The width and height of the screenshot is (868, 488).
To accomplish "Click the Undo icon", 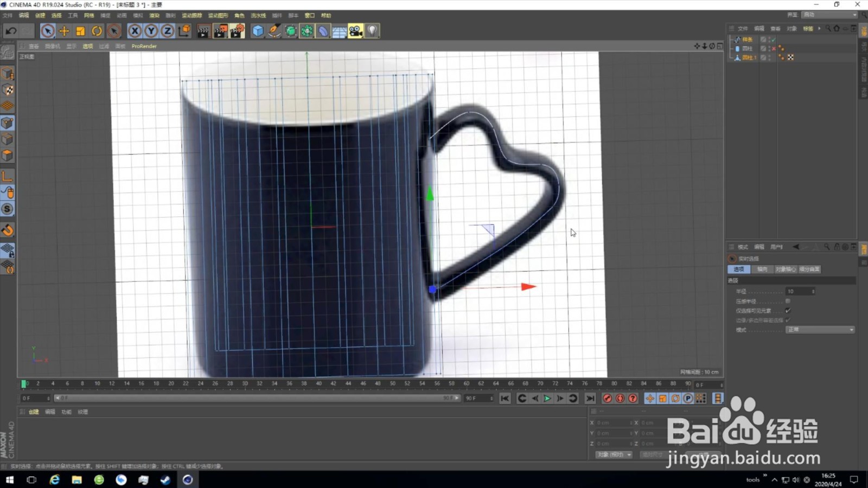I will (x=11, y=31).
